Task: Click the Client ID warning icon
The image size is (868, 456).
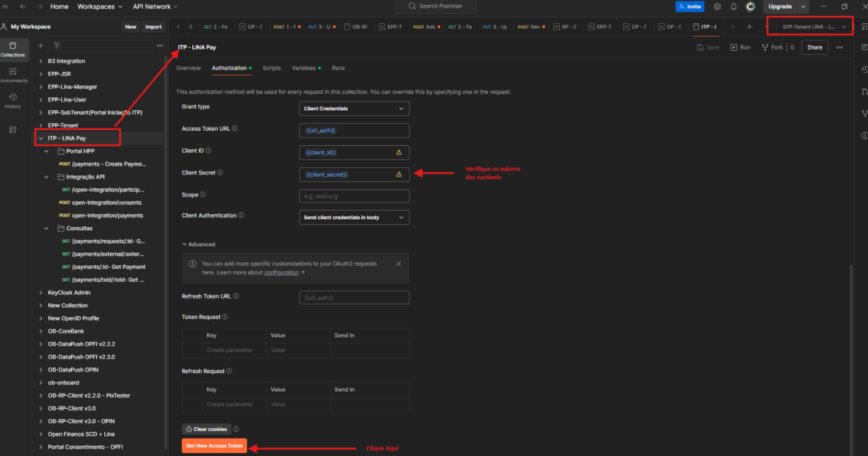Action: [399, 152]
